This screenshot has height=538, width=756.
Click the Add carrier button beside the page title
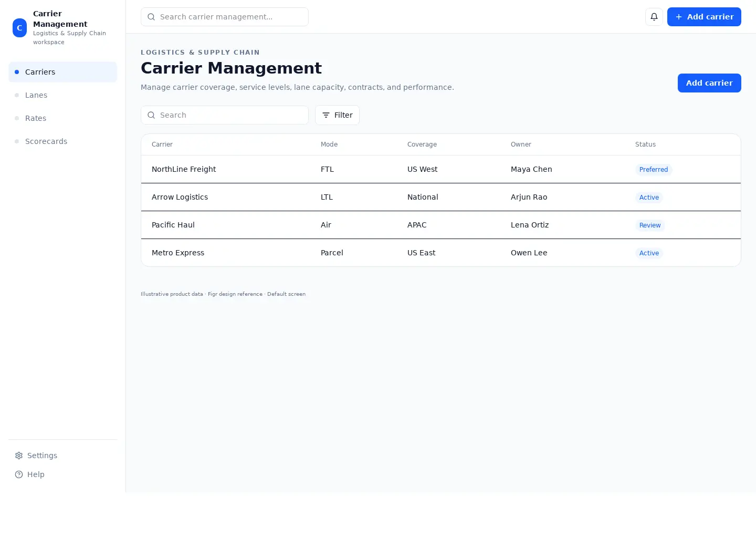point(709,83)
